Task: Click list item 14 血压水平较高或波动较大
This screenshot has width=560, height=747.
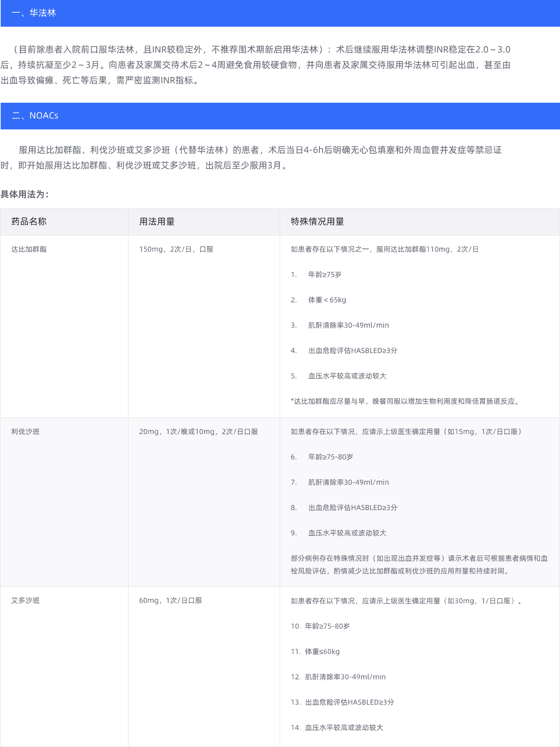Action: [343, 728]
